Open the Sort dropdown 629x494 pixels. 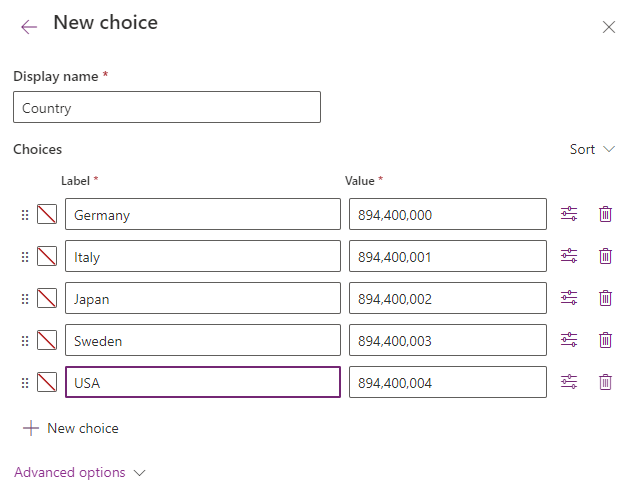(595, 149)
